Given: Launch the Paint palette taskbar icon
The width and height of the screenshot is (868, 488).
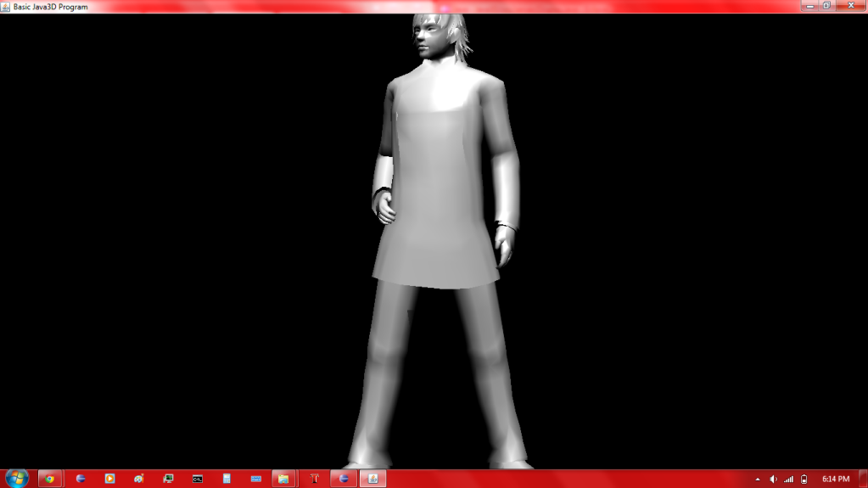Looking at the screenshot, I should [x=139, y=479].
